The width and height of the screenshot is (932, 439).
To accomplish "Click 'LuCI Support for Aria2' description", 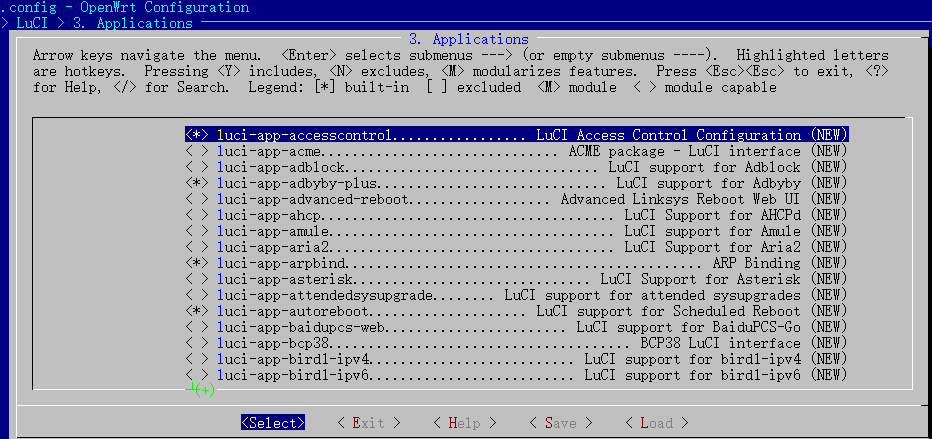I will click(713, 247).
